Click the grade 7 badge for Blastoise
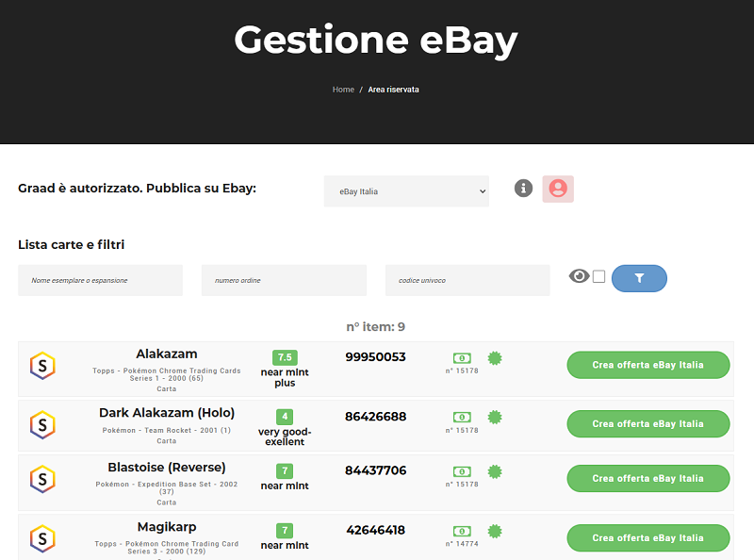This screenshot has width=754, height=560. [285, 471]
